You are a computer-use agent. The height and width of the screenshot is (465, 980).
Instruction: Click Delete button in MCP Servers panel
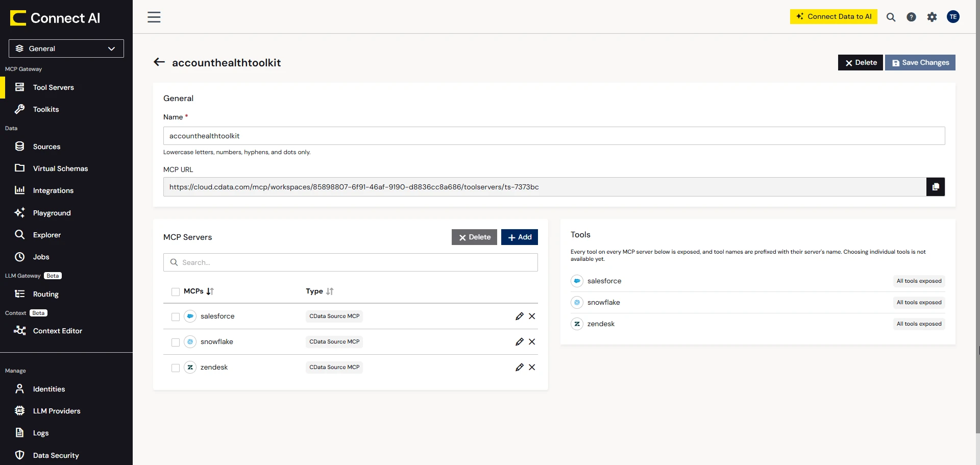coord(474,237)
